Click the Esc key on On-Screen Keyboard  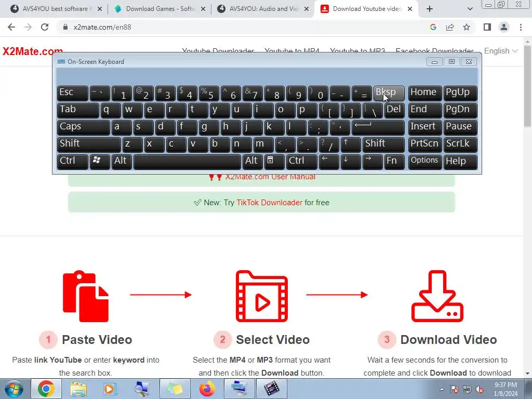pyautogui.click(x=73, y=93)
